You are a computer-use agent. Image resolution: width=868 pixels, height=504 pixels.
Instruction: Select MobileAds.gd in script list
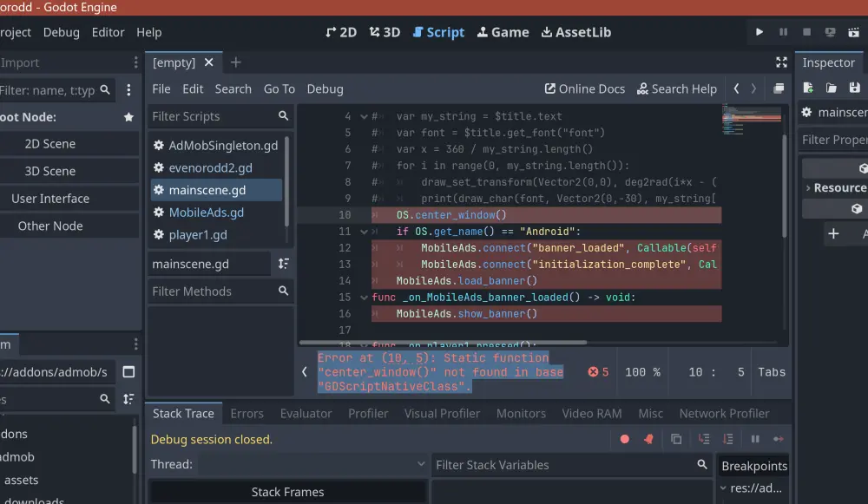216,213
